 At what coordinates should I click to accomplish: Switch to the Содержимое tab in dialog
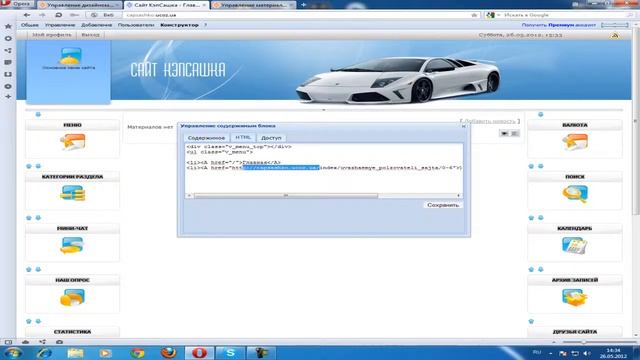tap(206, 138)
